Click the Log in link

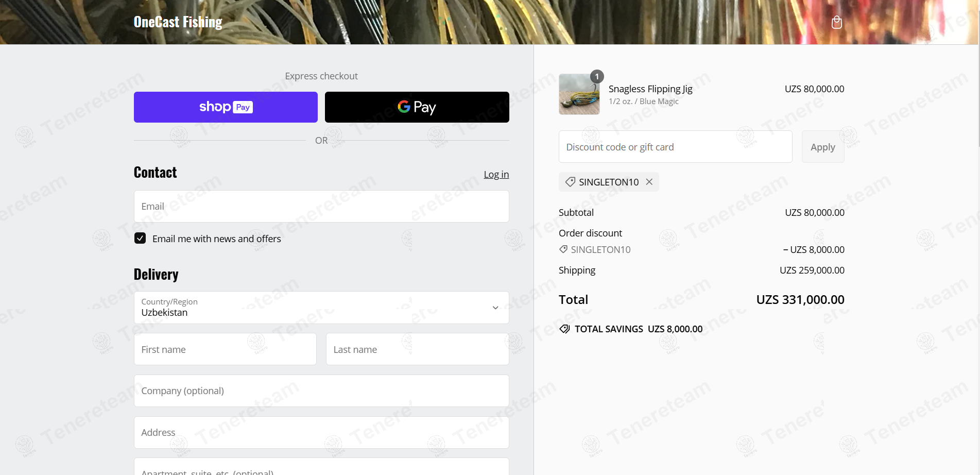coord(496,175)
